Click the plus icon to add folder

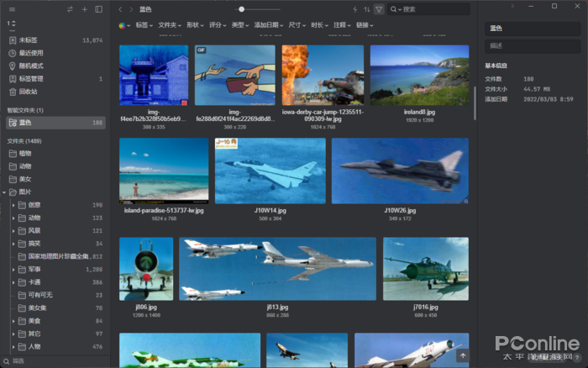[84, 9]
